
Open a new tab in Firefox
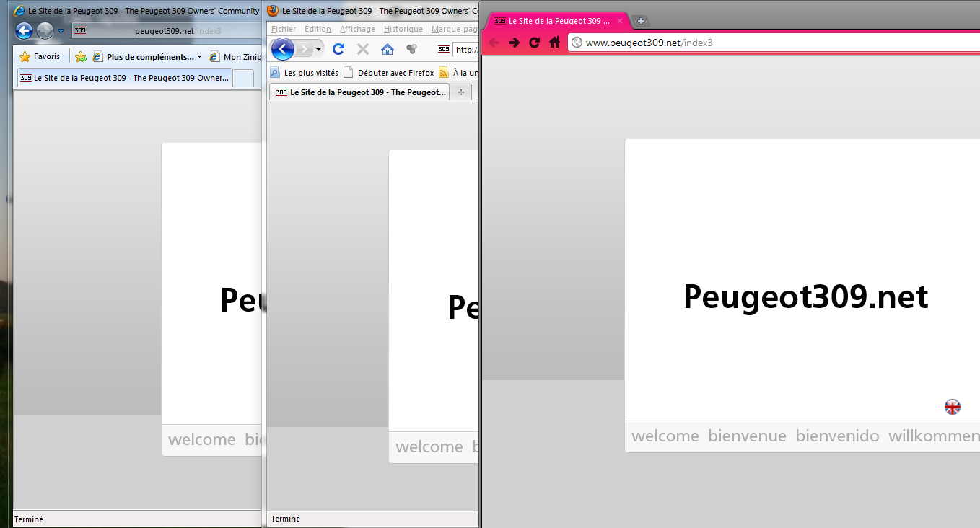point(461,92)
